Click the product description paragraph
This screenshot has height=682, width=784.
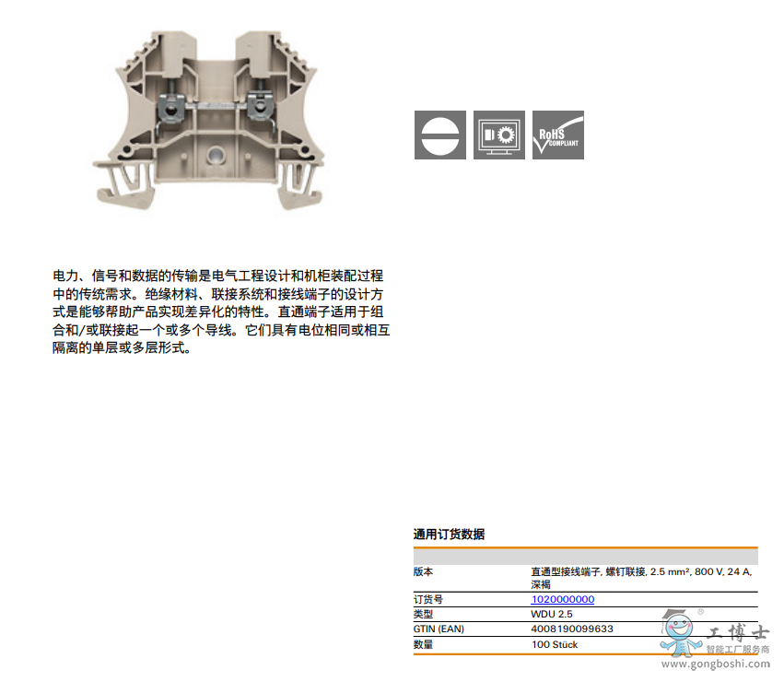coord(218,312)
